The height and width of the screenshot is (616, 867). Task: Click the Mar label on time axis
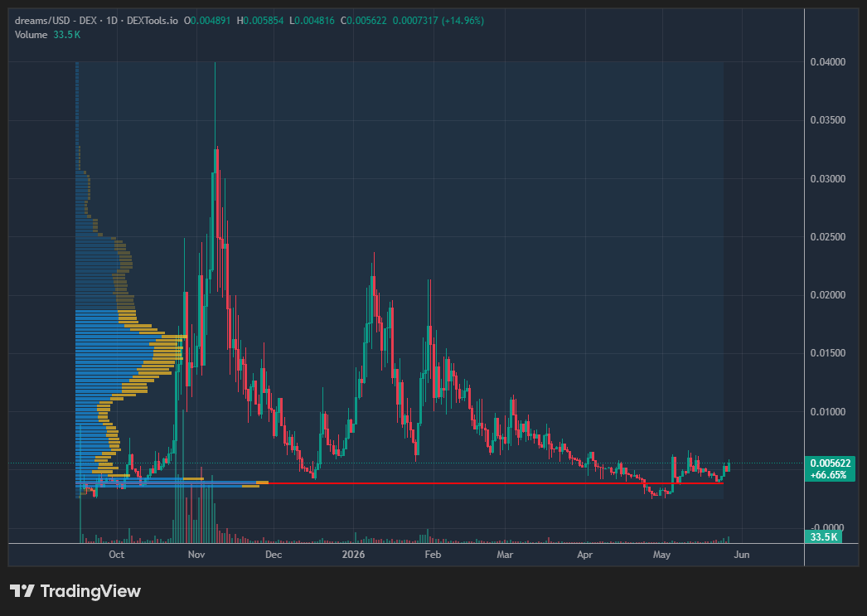pos(504,555)
